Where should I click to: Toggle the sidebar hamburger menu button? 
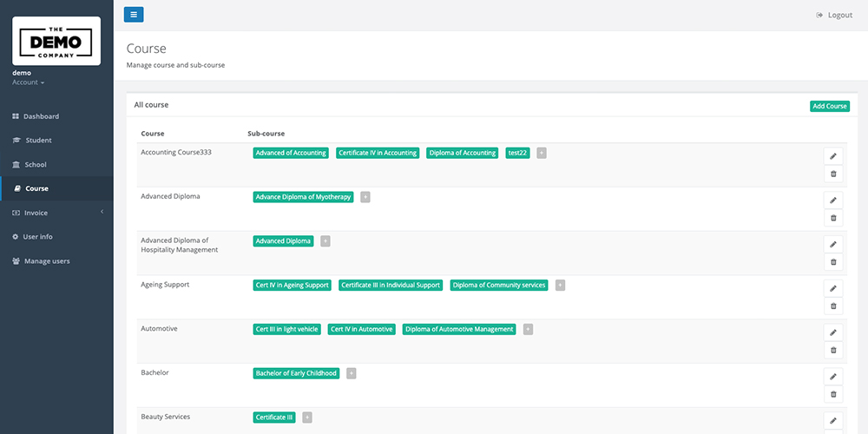[x=134, y=15]
